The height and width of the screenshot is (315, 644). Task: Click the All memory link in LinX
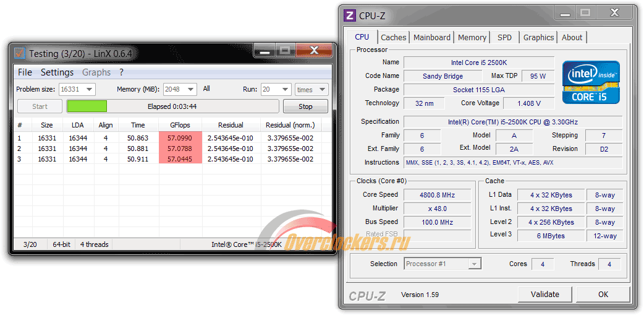[206, 89]
